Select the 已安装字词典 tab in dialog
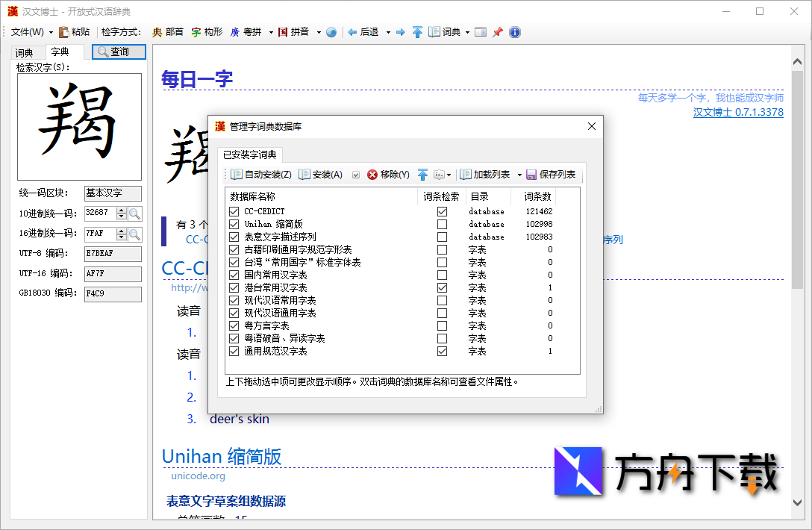The width and height of the screenshot is (812, 530). 251,154
